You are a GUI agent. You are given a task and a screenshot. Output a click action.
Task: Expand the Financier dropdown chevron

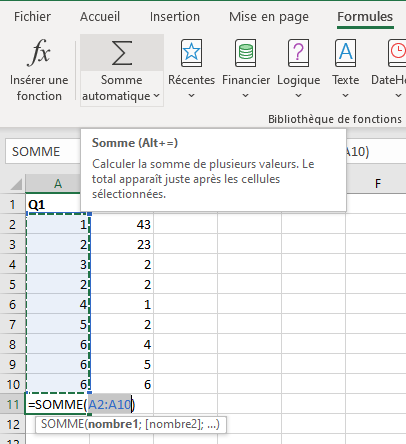[x=246, y=96]
